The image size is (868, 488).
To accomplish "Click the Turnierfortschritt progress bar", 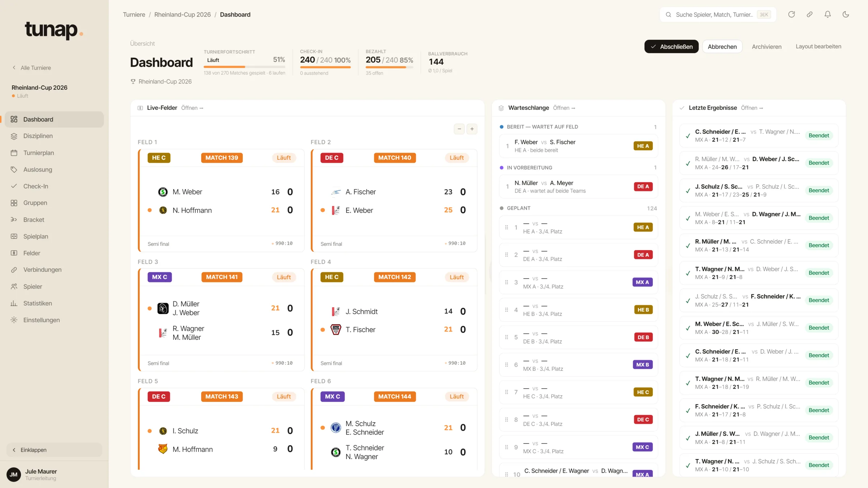I will (x=244, y=67).
